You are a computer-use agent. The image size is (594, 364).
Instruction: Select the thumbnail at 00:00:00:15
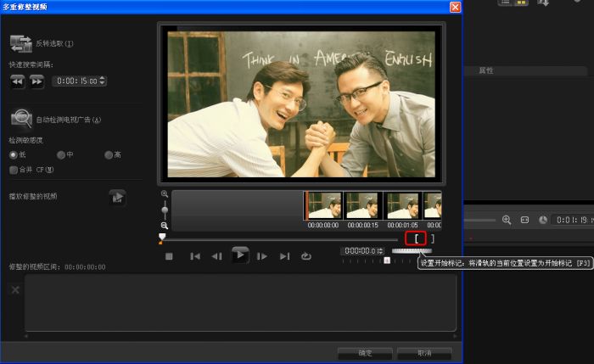(363, 207)
